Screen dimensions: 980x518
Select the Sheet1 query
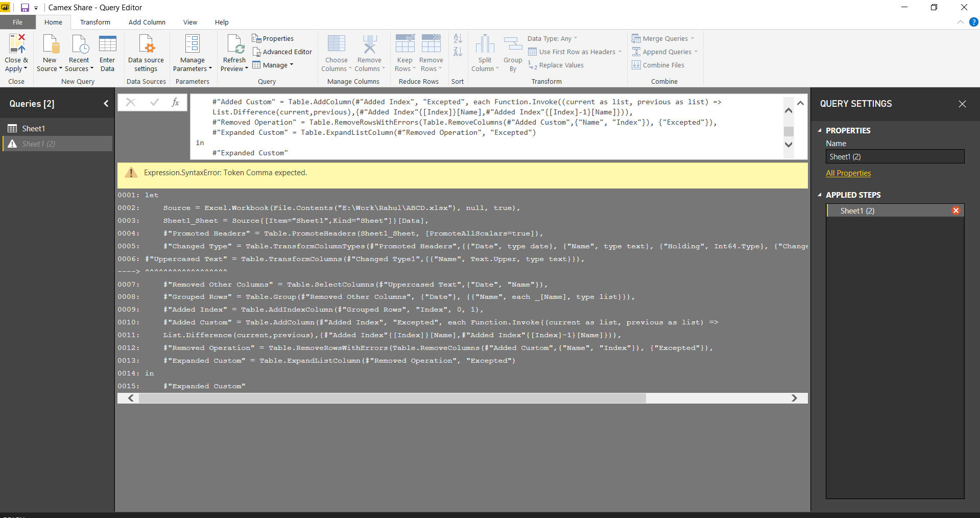point(57,128)
